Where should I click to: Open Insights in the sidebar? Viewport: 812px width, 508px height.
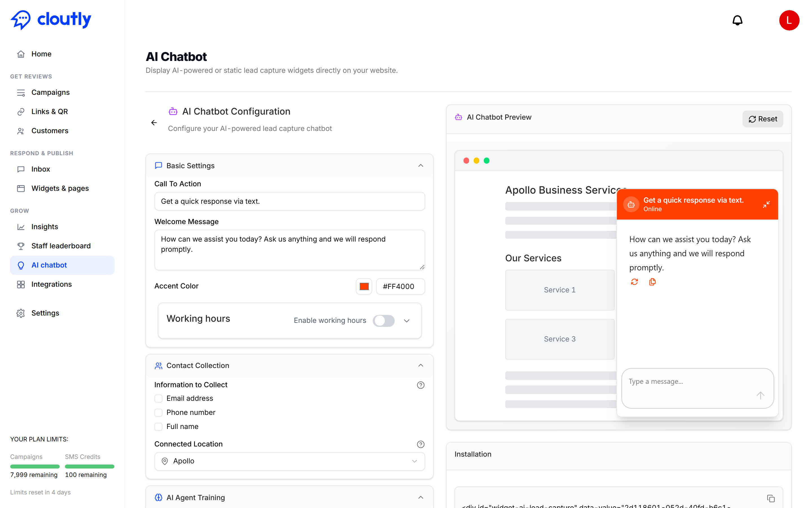(62, 227)
